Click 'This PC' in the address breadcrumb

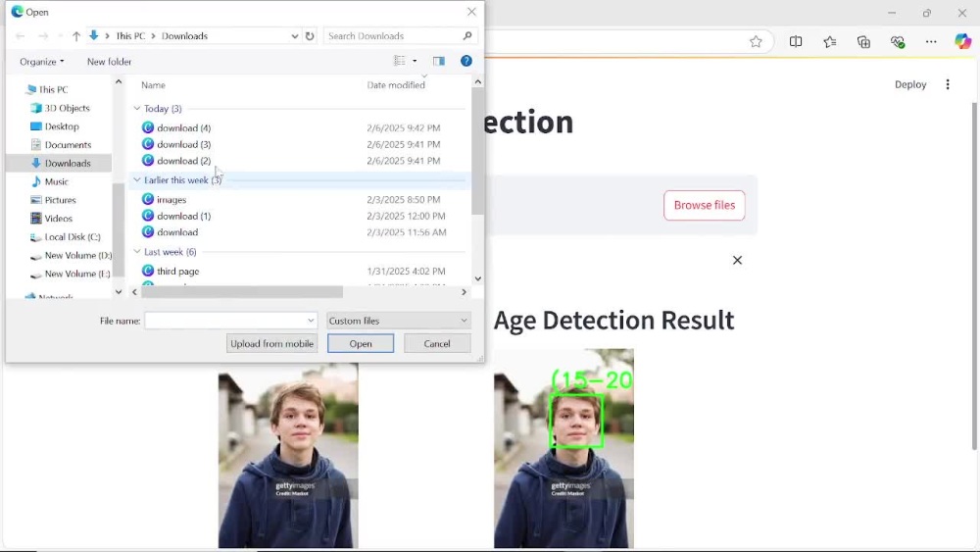(x=130, y=36)
